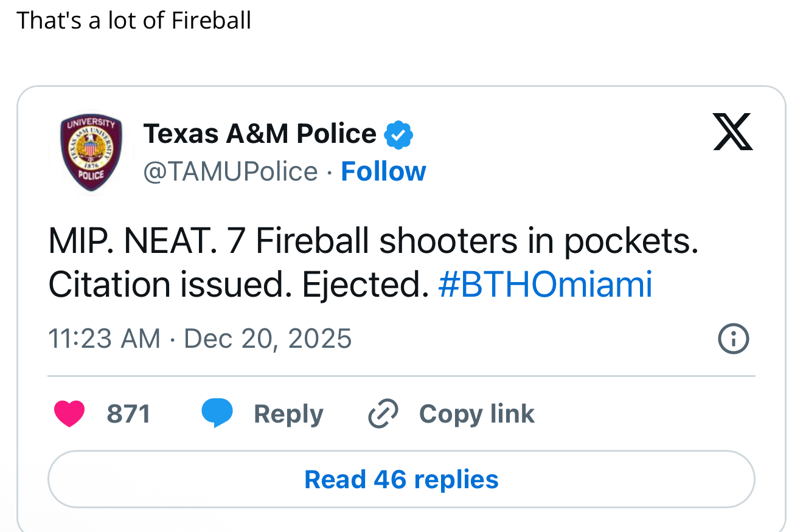The height and width of the screenshot is (532, 803).
Task: Click the Reply text label
Action: pos(288,414)
